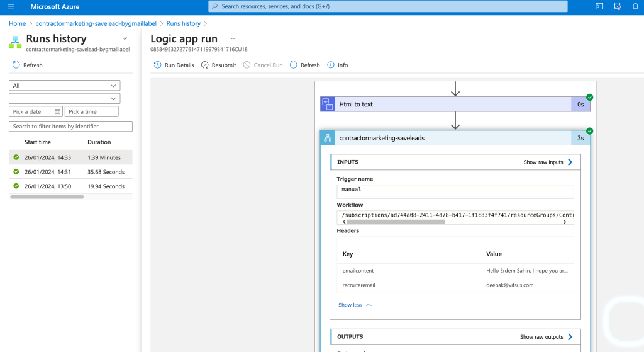This screenshot has width=644, height=352.
Task: Open the empty second filter dropdown
Action: pos(65,99)
